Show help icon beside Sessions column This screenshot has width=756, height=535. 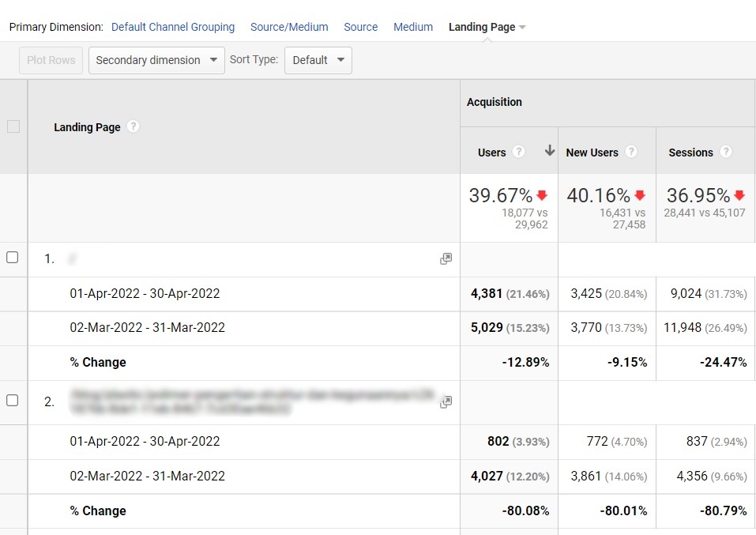[726, 152]
